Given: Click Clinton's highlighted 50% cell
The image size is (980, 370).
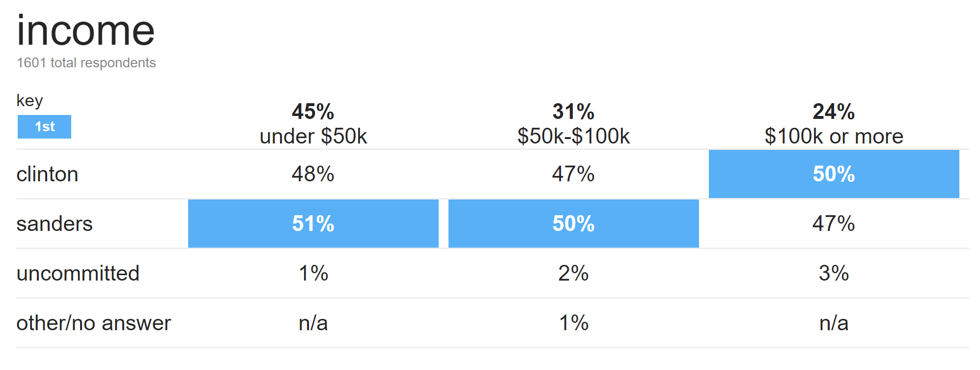Looking at the screenshot, I should [x=834, y=174].
